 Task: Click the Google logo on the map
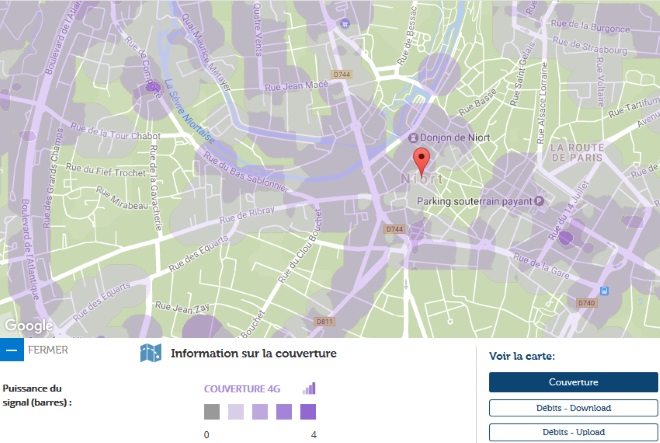(x=28, y=326)
